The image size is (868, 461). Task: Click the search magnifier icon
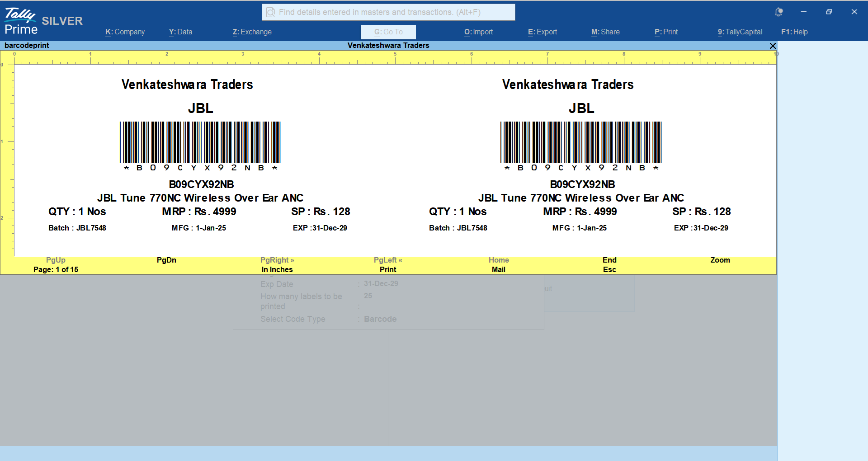[x=270, y=12]
